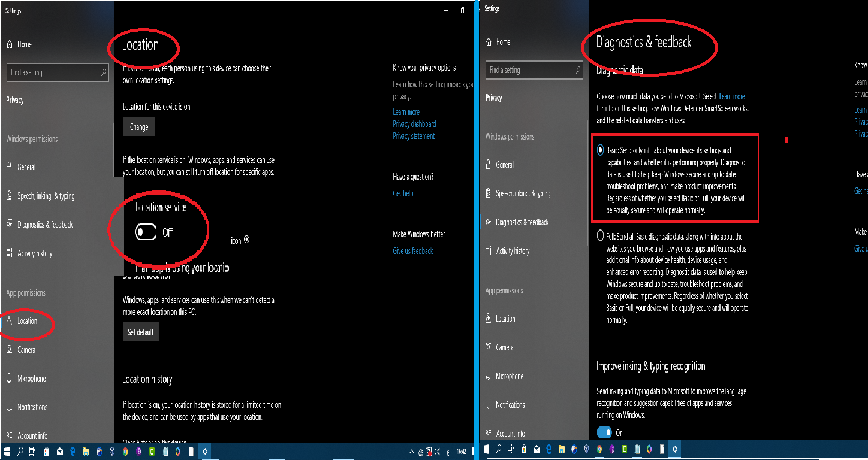The width and height of the screenshot is (868, 460).
Task: Launch Chrome from taskbar below Diagnostics window
Action: [599, 449]
